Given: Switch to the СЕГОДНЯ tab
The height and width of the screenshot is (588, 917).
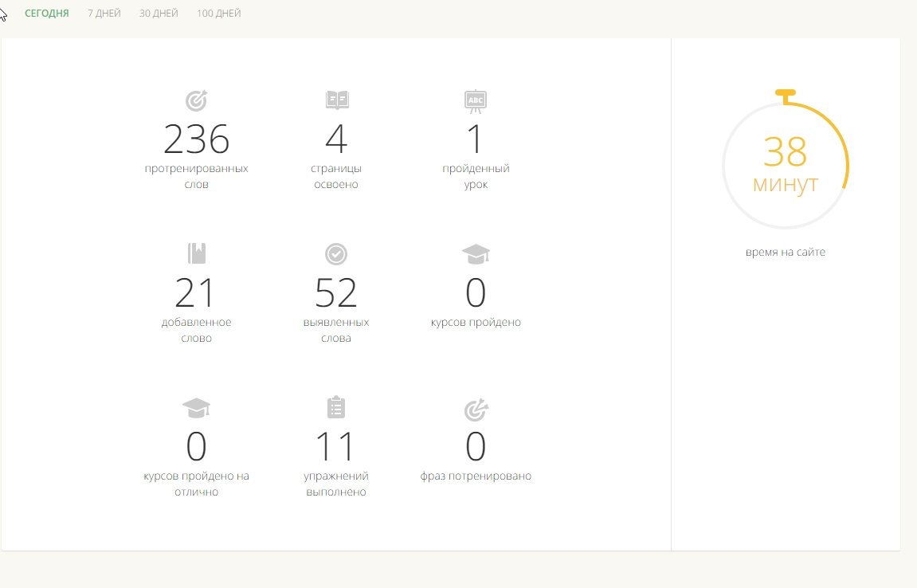Looking at the screenshot, I should tap(47, 14).
